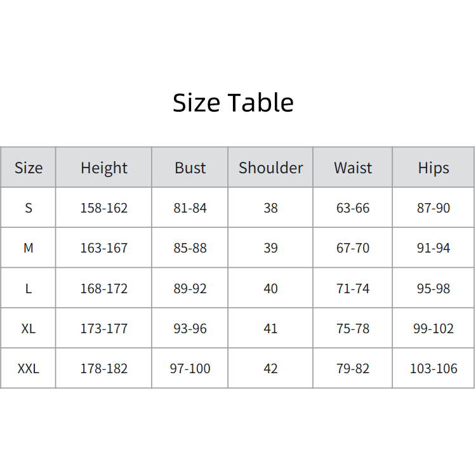Image resolution: width=476 pixels, height=476 pixels.
Task: Select the XL size row label
Action: click(x=29, y=329)
